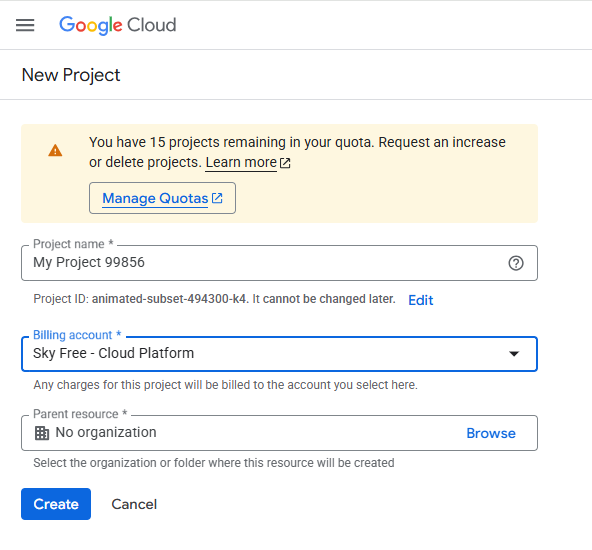
Task: Click the Google Cloud logo
Action: (x=117, y=25)
